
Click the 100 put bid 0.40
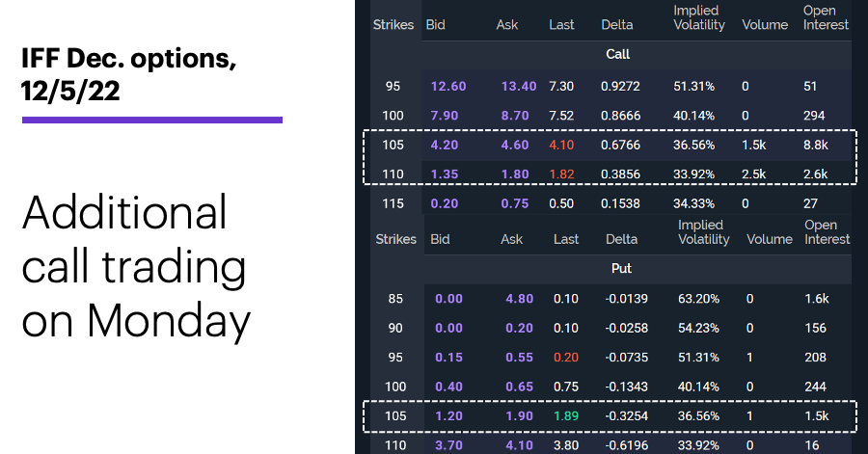coord(448,387)
